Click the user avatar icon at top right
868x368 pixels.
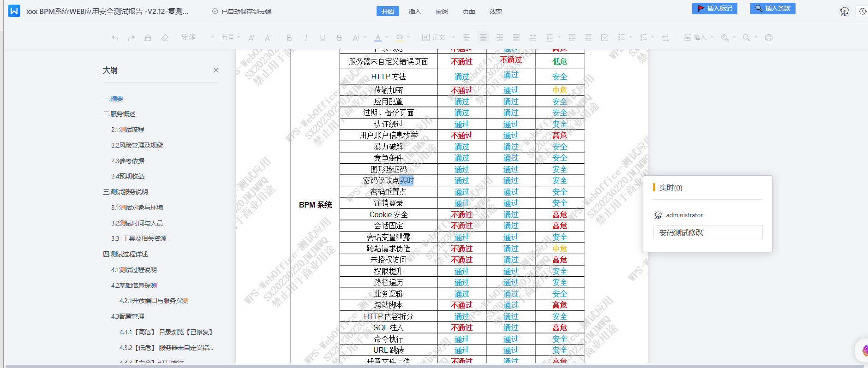[844, 12]
